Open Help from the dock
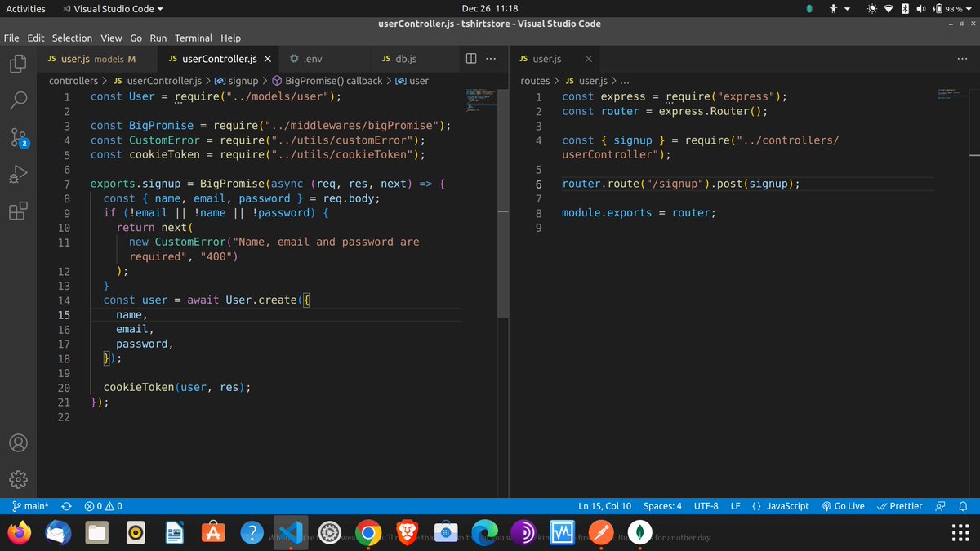 pyautogui.click(x=252, y=533)
